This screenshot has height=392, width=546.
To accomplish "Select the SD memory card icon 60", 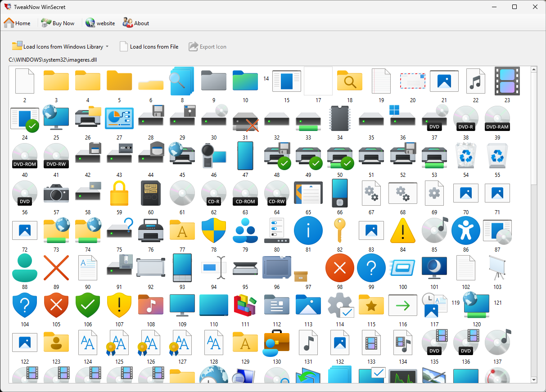I will 151,193.
